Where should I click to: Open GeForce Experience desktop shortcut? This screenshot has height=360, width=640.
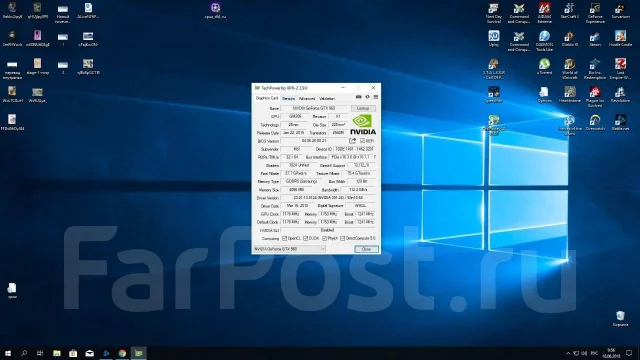click(x=595, y=12)
